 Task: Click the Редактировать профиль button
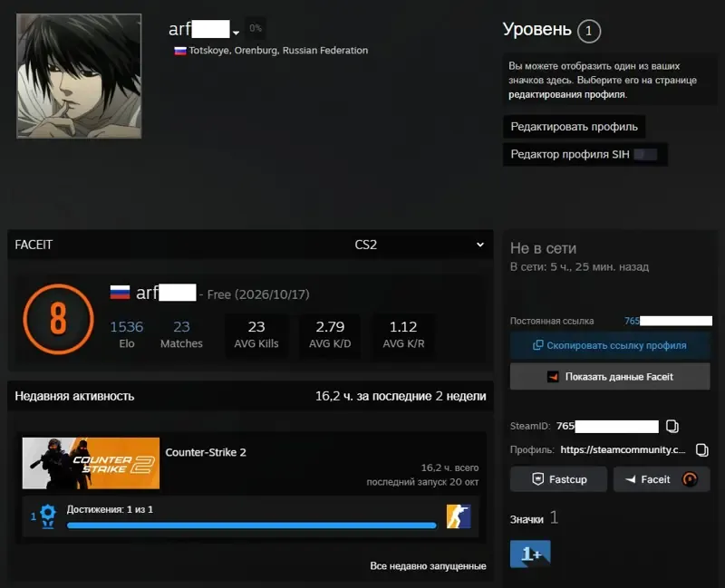tap(574, 127)
